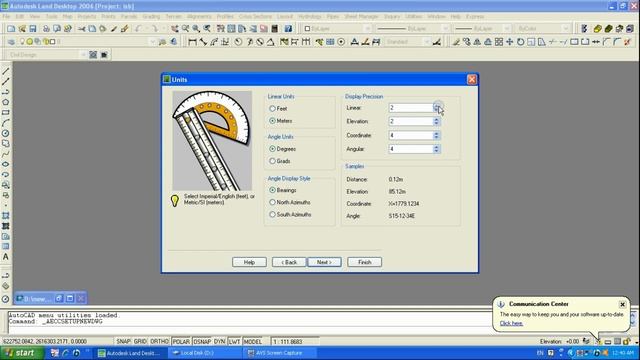Click the 'Click here' Communication Center link
Image resolution: width=640 pixels, height=360 pixels.
(x=511, y=323)
